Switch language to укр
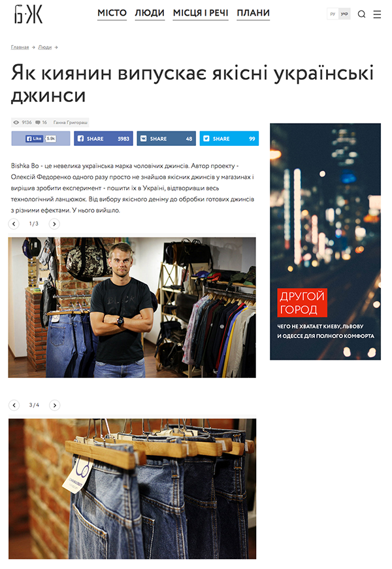 point(344,14)
